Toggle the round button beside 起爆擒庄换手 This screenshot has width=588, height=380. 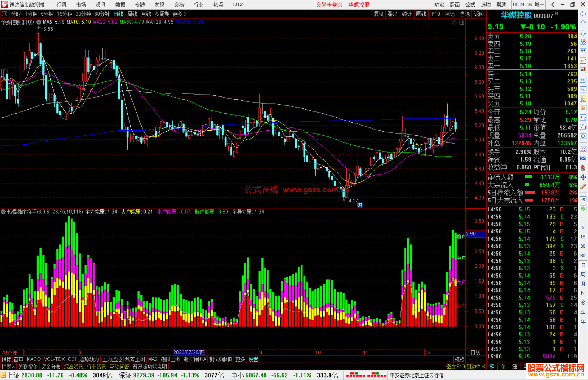3,212
